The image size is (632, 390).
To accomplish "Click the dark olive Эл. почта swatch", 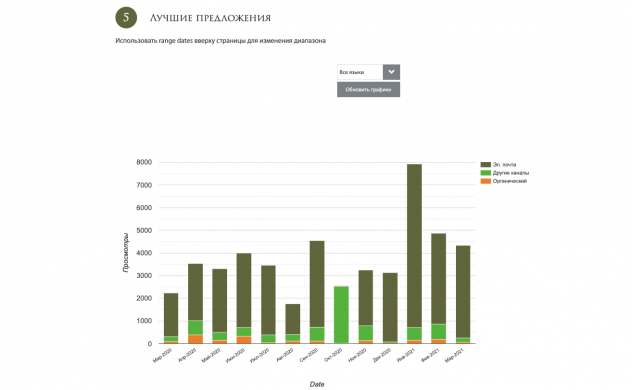I will point(486,164).
